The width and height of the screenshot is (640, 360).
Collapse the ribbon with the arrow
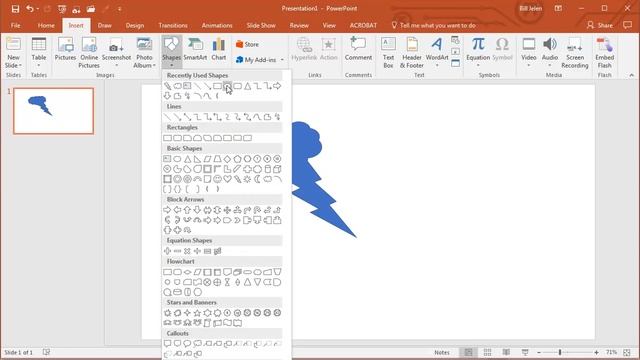[x=631, y=75]
